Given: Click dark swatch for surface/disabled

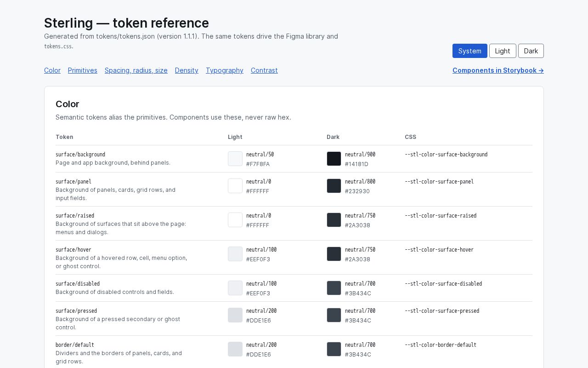Looking at the screenshot, I should pyautogui.click(x=334, y=288).
